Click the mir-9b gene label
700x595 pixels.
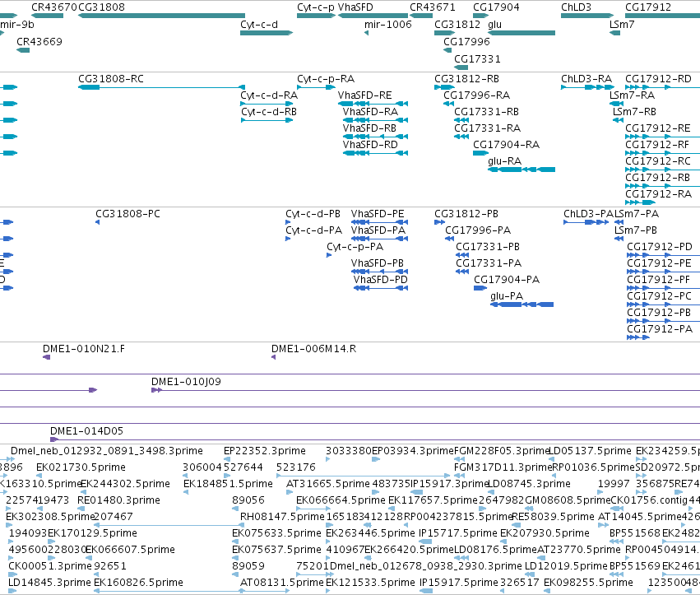click(17, 25)
